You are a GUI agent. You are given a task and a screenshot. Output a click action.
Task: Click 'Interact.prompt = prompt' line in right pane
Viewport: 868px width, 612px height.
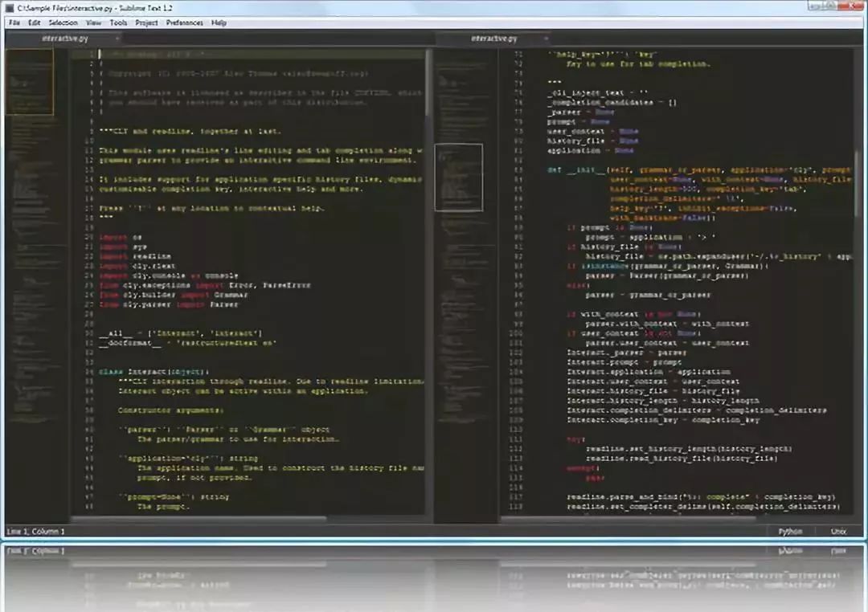tap(624, 362)
